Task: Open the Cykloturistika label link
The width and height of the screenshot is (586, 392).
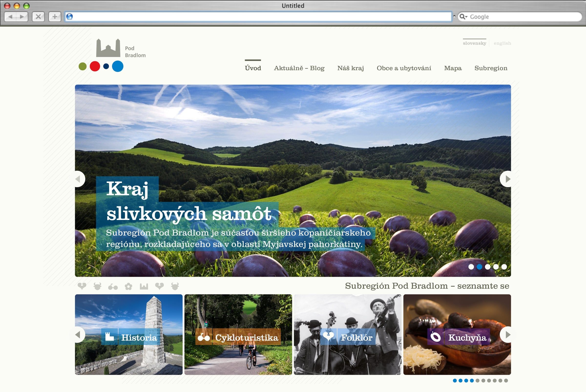Action: point(247,338)
